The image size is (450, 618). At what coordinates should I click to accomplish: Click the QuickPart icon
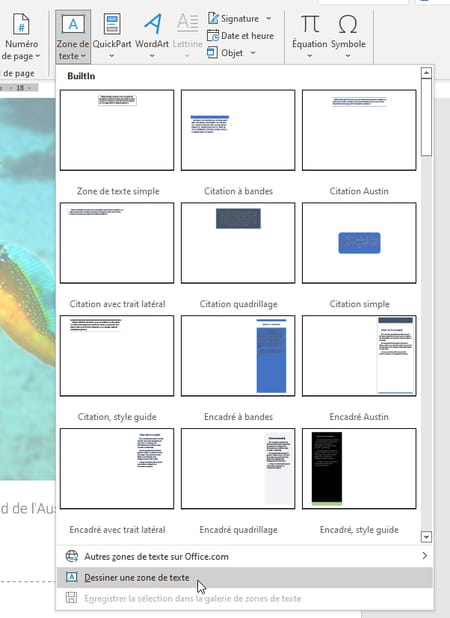click(112, 24)
